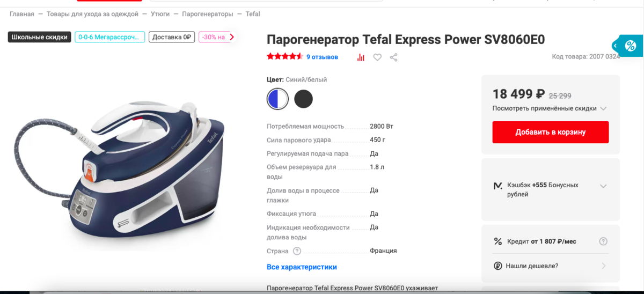The width and height of the screenshot is (644, 294).
Task: Show more promo badges with the arrow
Action: pyautogui.click(x=232, y=37)
